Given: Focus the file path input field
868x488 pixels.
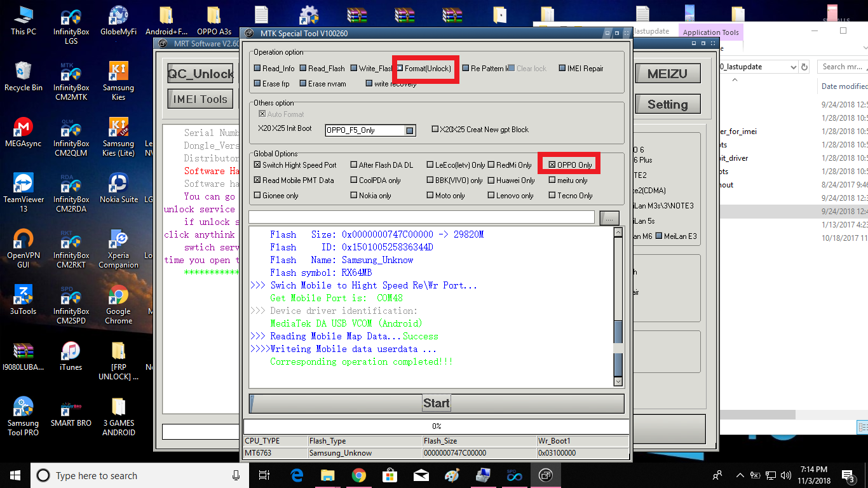Looking at the screenshot, I should [x=421, y=217].
